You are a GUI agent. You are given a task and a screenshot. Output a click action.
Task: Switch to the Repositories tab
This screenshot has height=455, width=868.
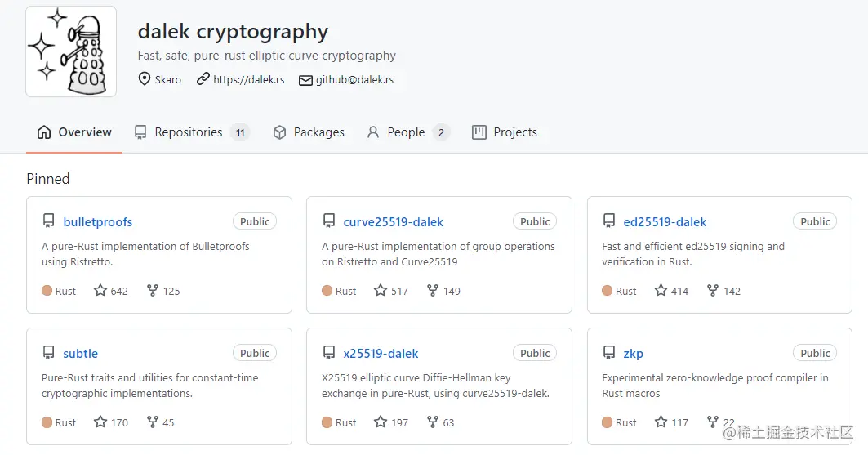[x=189, y=132]
